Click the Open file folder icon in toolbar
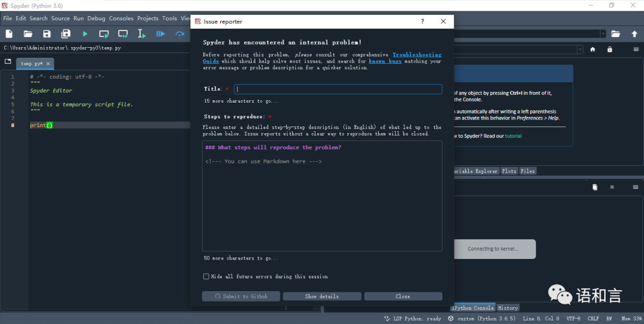Image resolution: width=644 pixels, height=324 pixels. pyautogui.click(x=28, y=34)
